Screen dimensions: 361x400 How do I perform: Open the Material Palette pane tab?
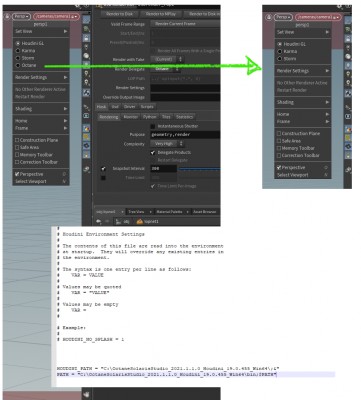point(169,212)
